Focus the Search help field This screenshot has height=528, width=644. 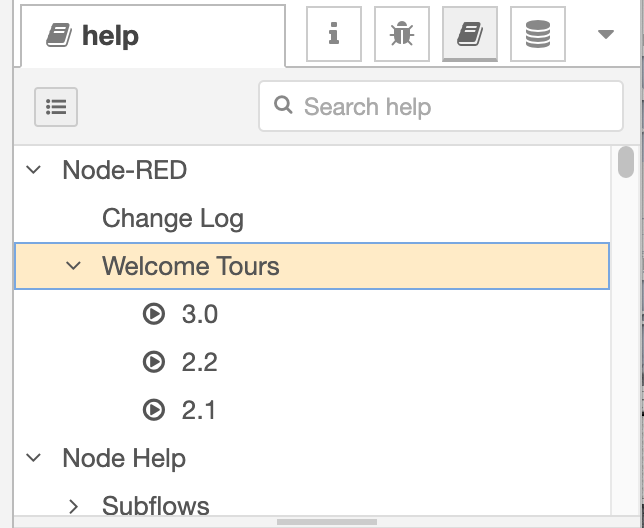click(x=441, y=106)
